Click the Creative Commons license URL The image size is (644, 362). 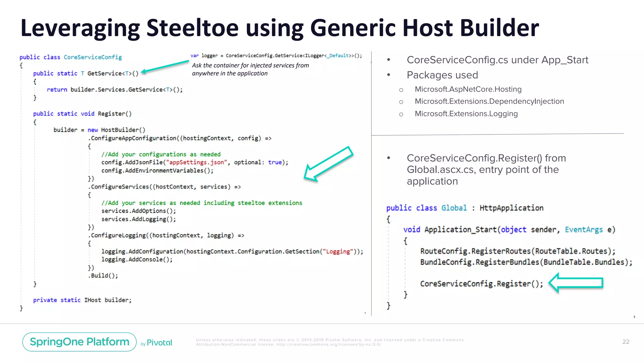pyautogui.click(x=329, y=344)
